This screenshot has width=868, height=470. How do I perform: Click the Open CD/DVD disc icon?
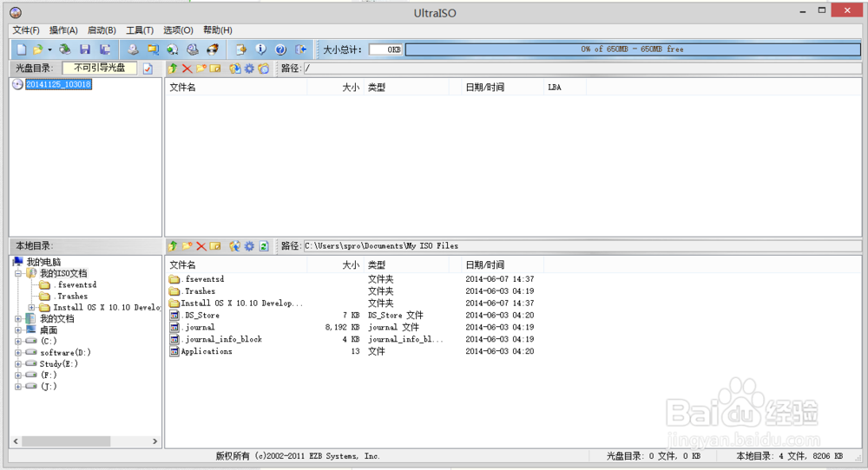point(65,49)
